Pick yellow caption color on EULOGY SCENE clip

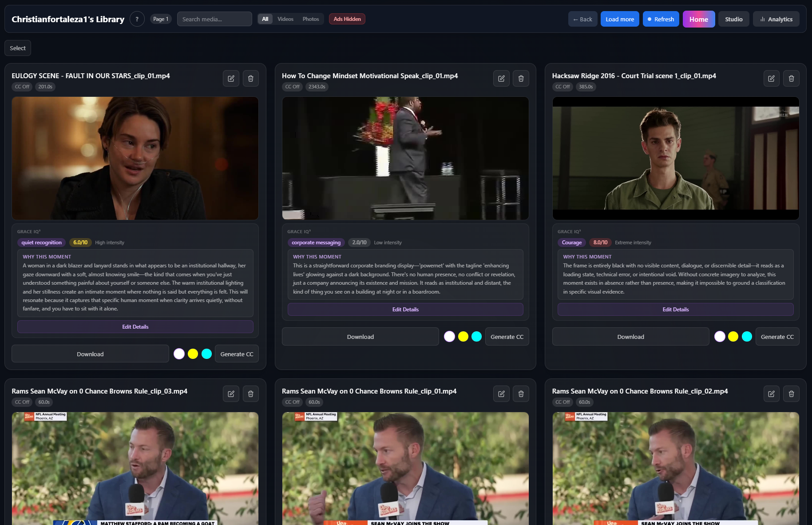(x=193, y=354)
